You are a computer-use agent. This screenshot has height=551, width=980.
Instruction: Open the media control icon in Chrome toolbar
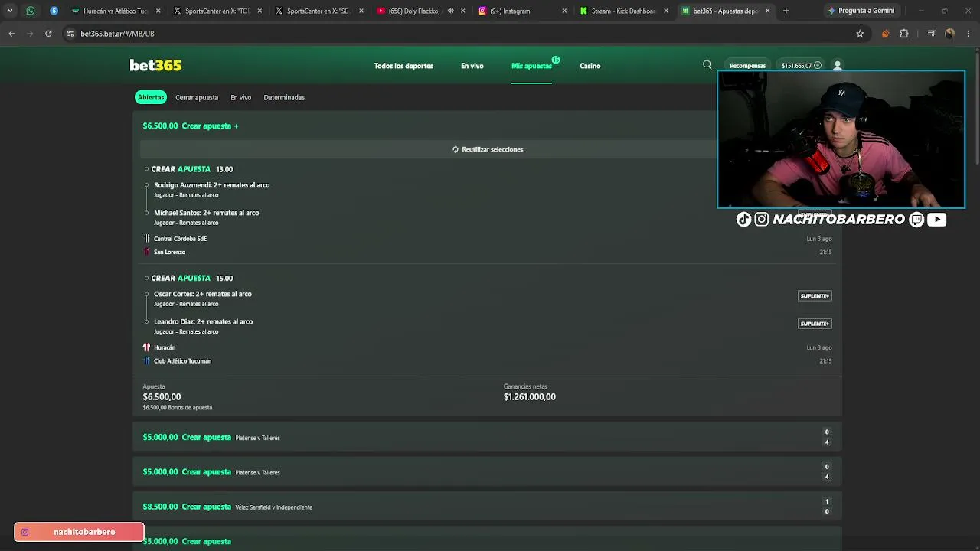click(931, 34)
